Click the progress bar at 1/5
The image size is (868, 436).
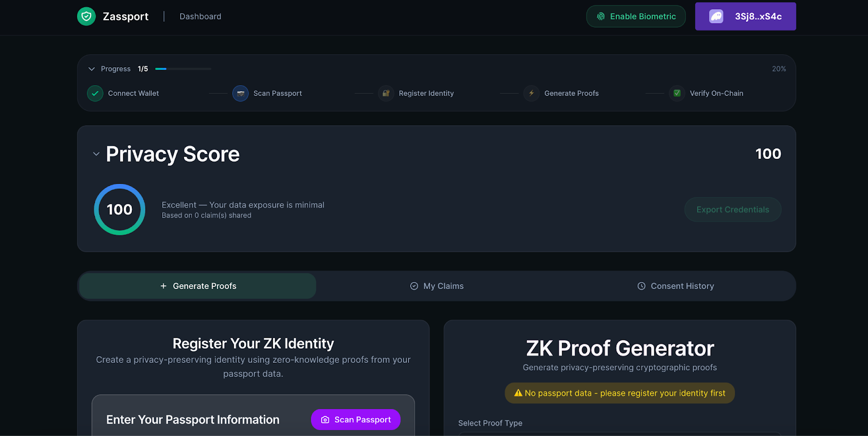(183, 69)
